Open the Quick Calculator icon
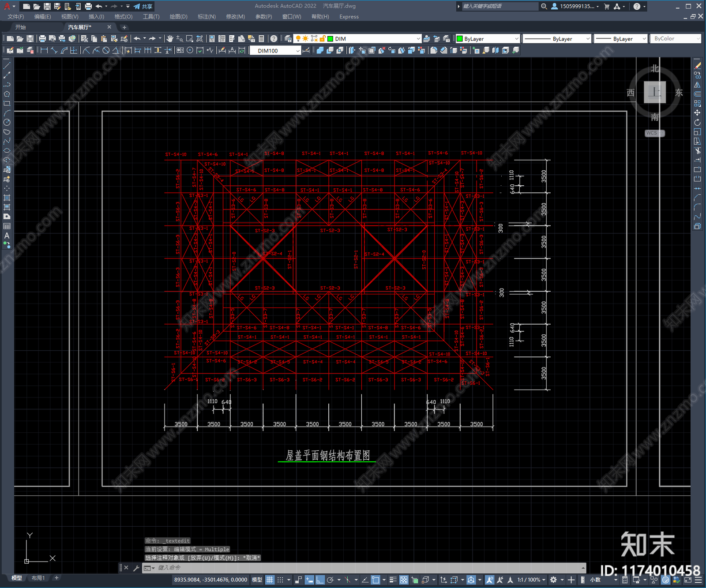This screenshot has height=588, width=706. coord(261,39)
